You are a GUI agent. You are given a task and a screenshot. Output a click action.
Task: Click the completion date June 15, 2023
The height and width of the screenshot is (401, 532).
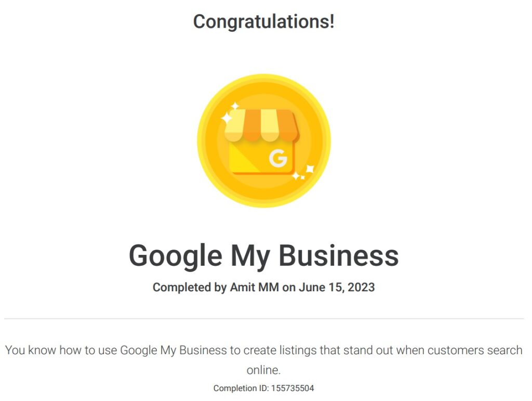(x=337, y=288)
